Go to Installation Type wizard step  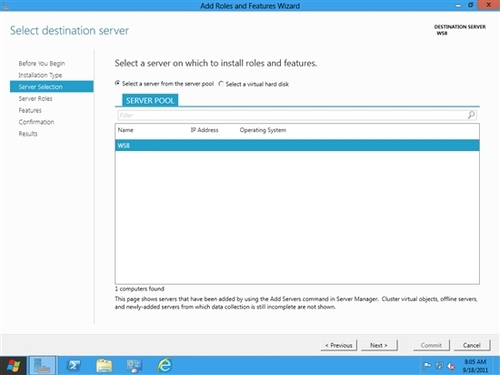[40, 75]
